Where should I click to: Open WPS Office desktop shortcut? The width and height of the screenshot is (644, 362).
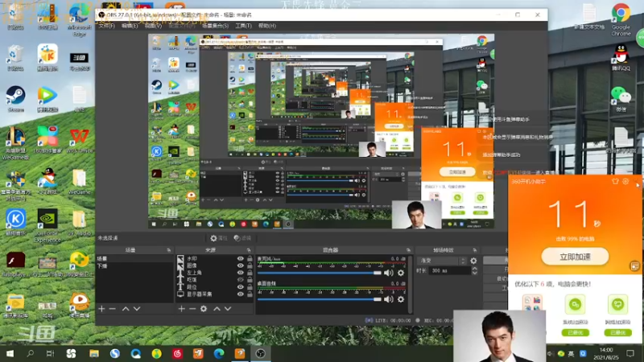tap(79, 140)
